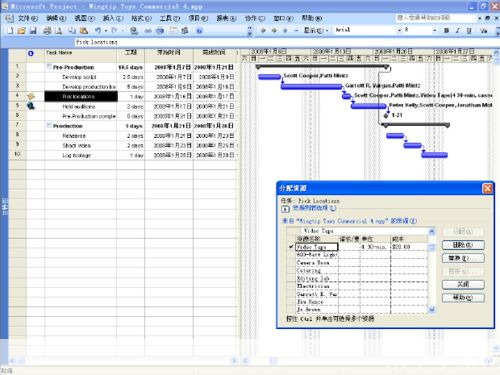Click the Open file folder icon
Viewport: 500px width, 375px height.
pyautogui.click(x=22, y=31)
